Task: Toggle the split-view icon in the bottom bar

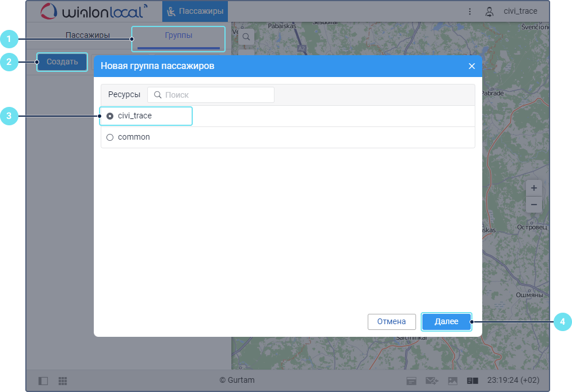Action: pos(472,381)
